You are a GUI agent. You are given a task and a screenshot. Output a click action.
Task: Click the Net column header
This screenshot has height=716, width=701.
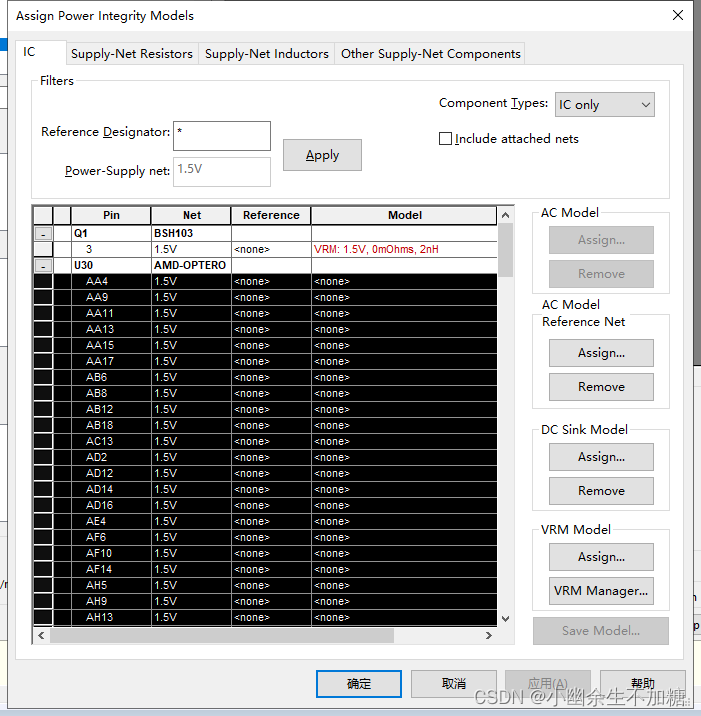[191, 215]
